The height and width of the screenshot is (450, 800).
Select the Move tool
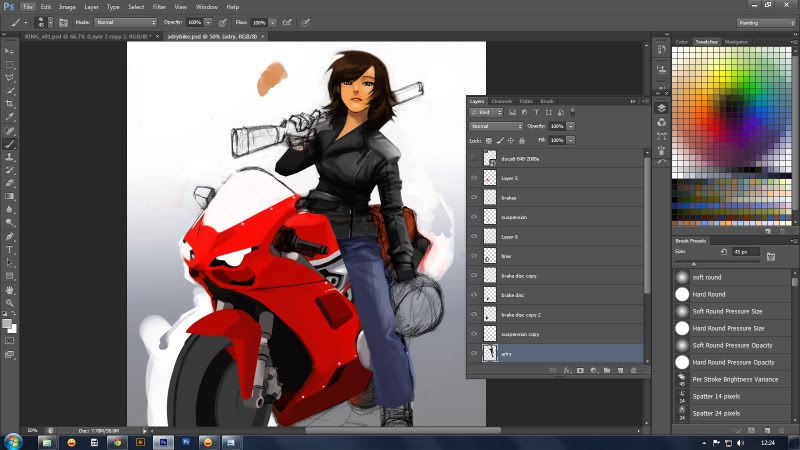click(10, 51)
